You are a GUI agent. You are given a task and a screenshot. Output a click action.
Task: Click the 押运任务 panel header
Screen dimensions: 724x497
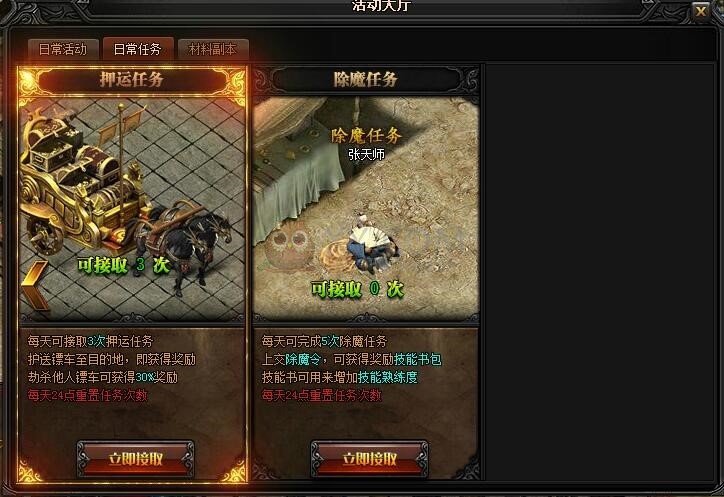point(132,80)
